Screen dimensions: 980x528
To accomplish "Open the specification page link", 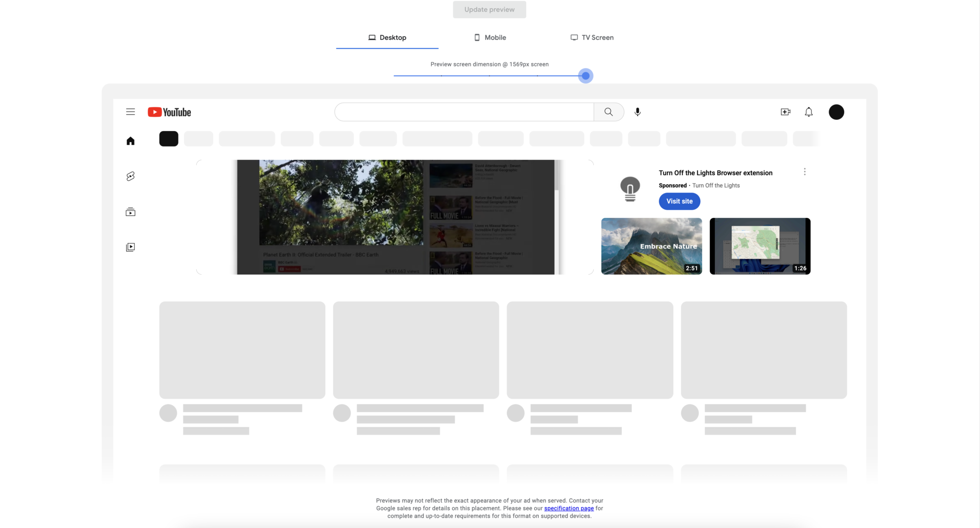I will [x=568, y=508].
